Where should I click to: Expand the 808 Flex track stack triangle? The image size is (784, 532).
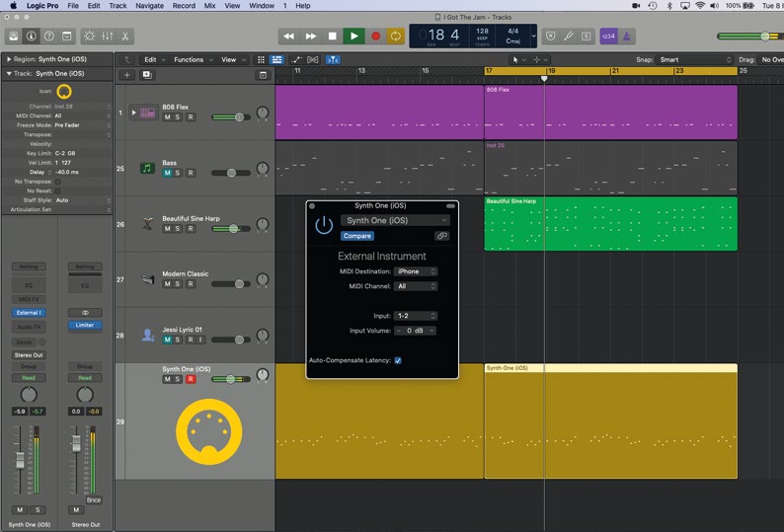click(133, 113)
